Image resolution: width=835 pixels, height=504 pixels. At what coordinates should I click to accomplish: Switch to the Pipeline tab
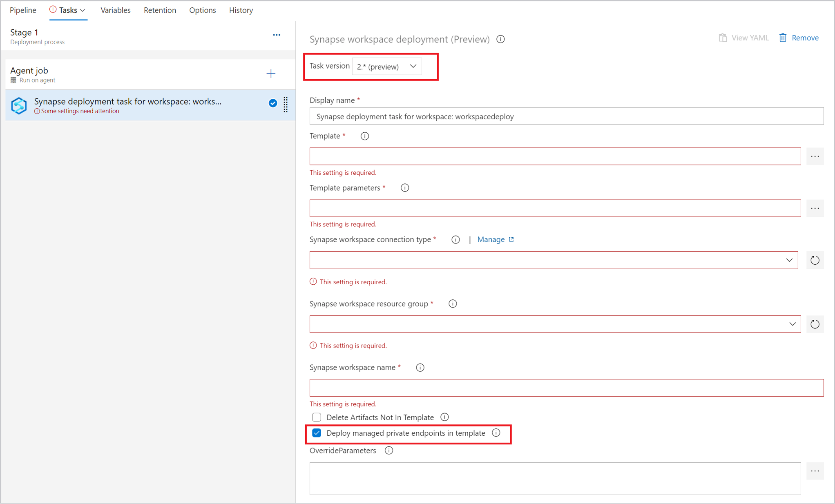coord(22,10)
